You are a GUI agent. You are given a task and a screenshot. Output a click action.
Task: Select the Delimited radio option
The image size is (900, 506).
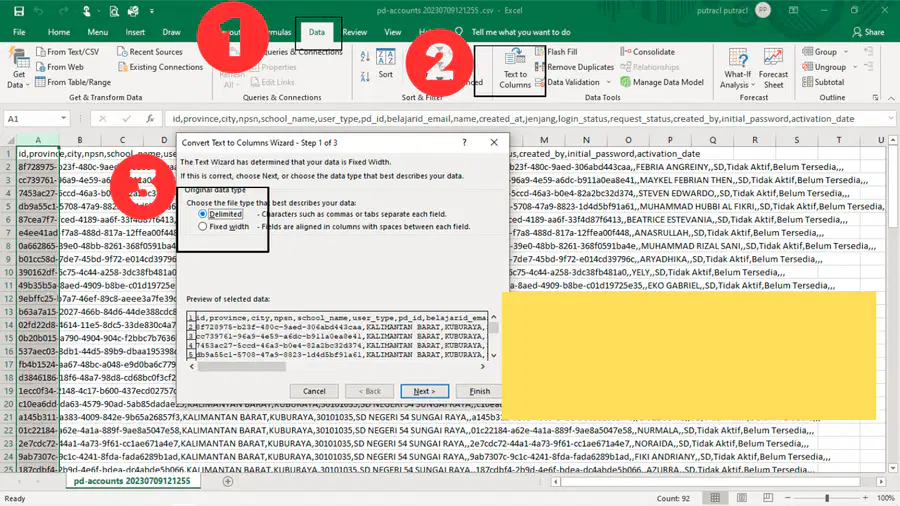click(203, 214)
